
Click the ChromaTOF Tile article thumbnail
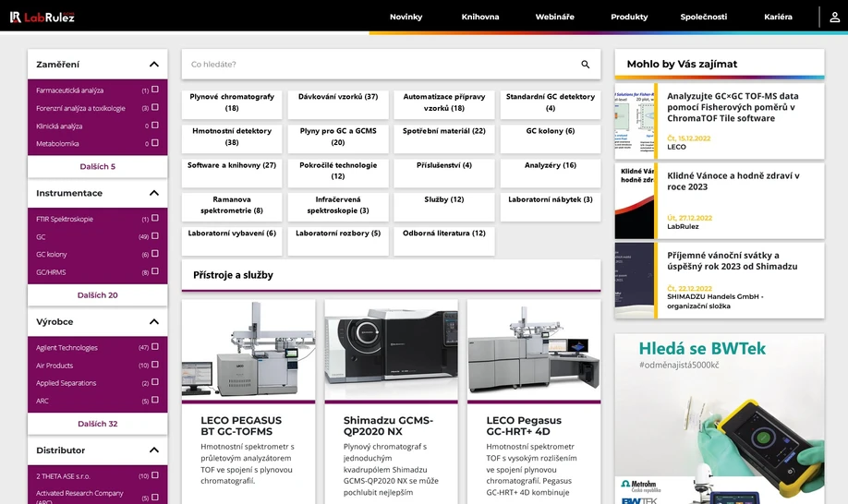point(636,122)
